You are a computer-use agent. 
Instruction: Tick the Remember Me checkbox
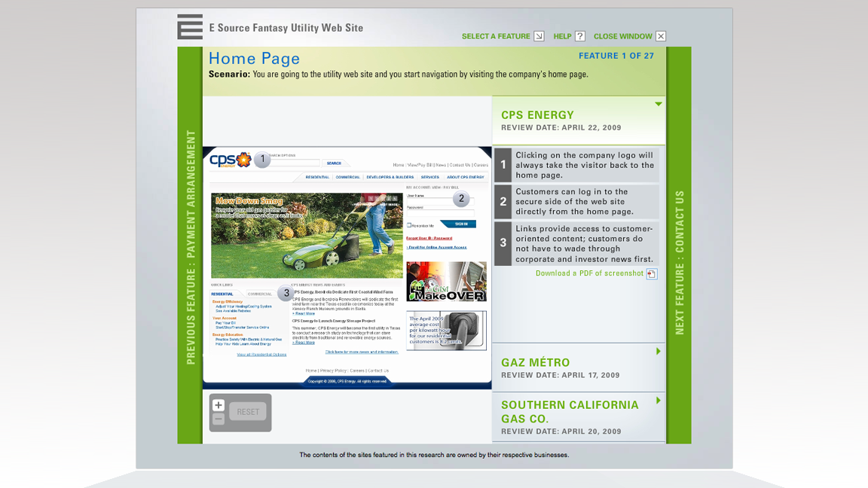tap(409, 225)
